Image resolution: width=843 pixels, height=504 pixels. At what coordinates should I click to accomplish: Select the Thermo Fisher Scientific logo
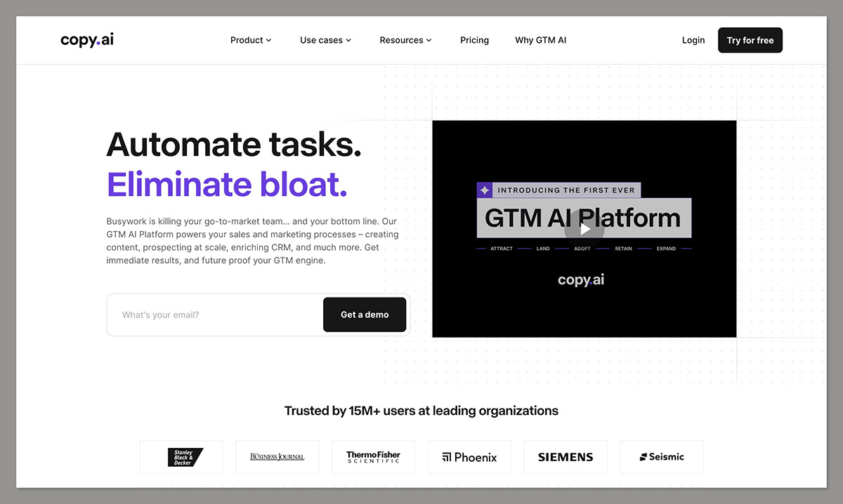373,456
